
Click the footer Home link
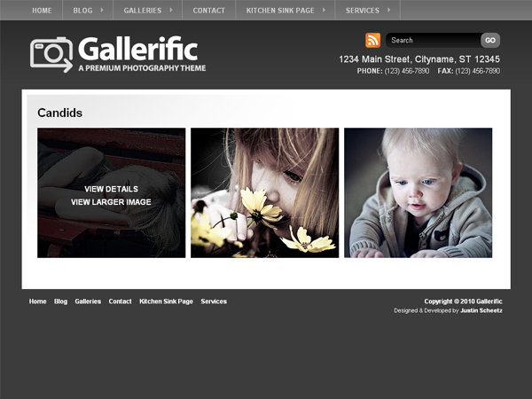tap(37, 301)
